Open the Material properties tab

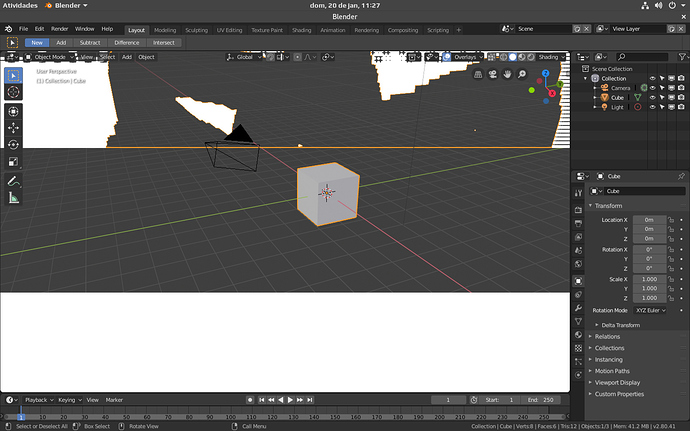[579, 335]
